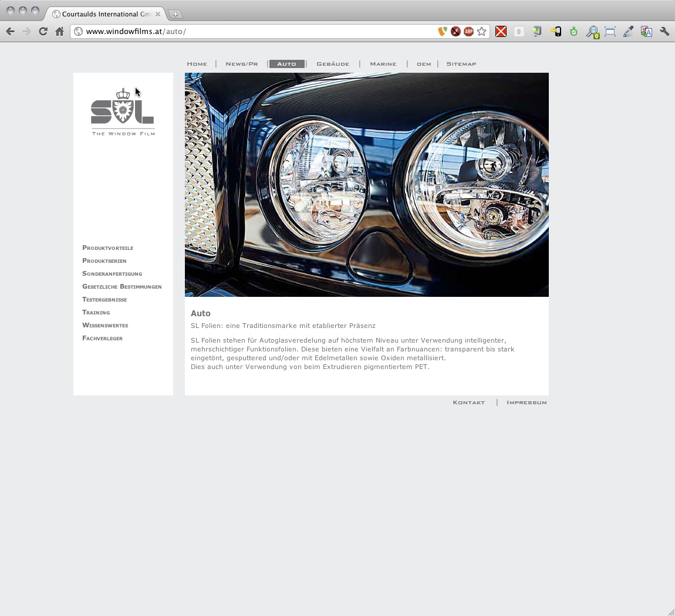The width and height of the screenshot is (675, 616).
Task: Click the browser forward arrow
Action: 26,32
